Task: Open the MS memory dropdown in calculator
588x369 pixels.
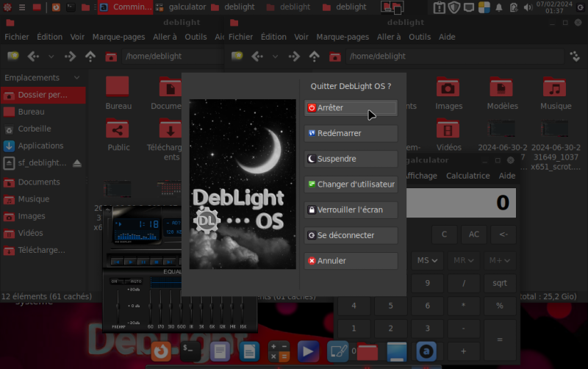Action: point(428,260)
